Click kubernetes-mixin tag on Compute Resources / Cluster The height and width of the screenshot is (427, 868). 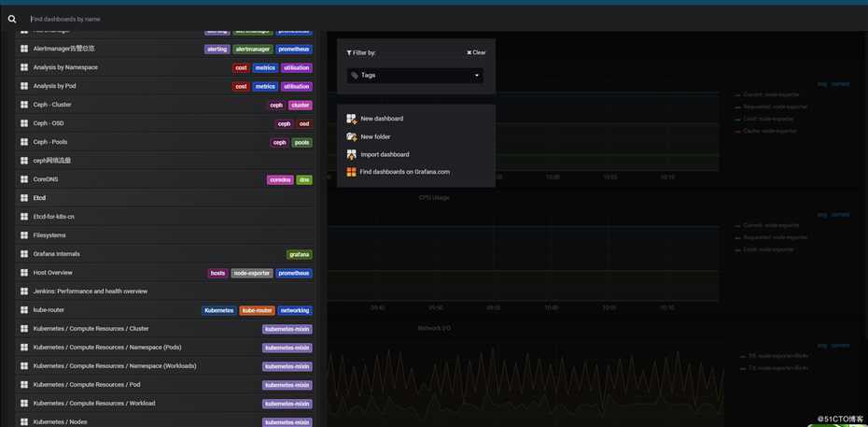click(287, 330)
